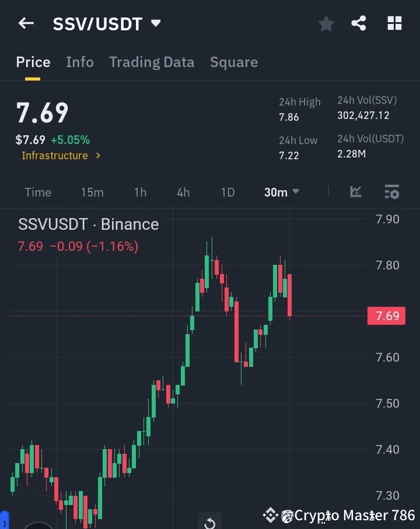Tap the back arrow to exit the chart

(x=26, y=23)
